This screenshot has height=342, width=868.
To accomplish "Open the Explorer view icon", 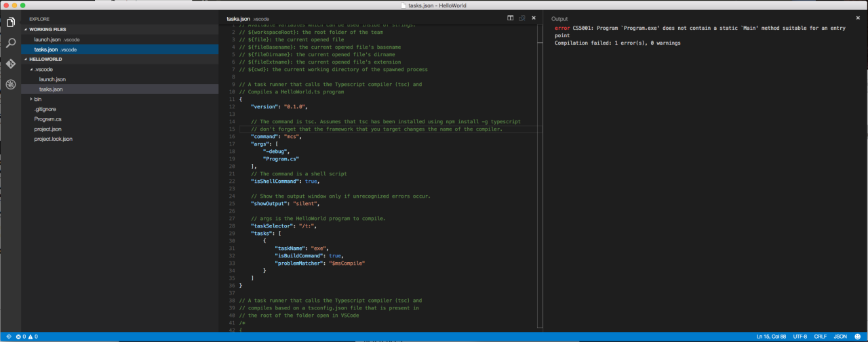I will (10, 22).
